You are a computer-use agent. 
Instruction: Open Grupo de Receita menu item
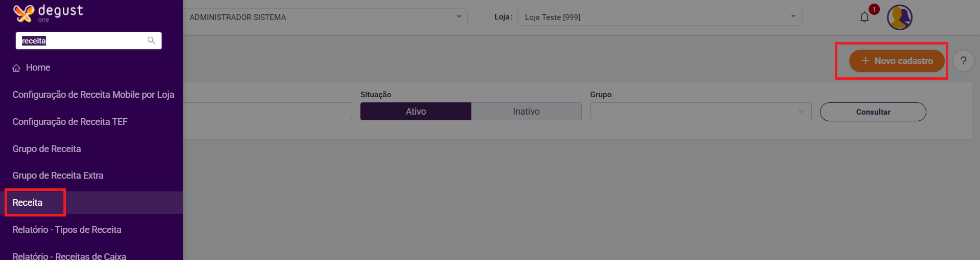click(x=47, y=149)
